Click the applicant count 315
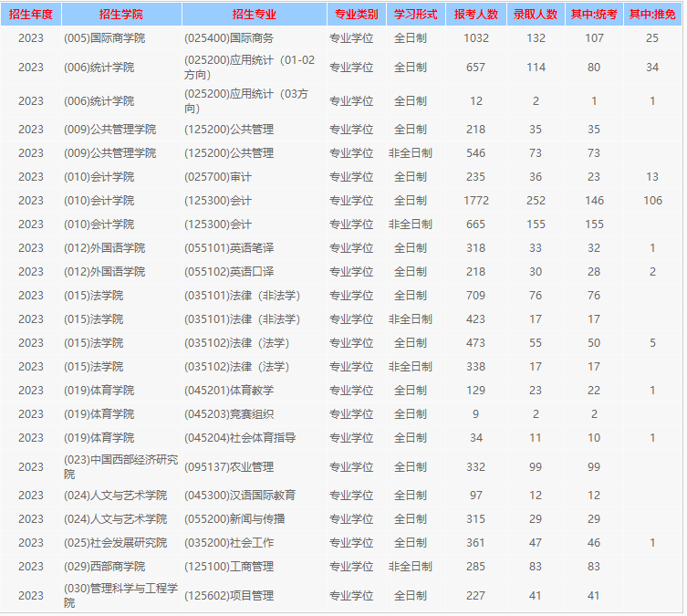The width and height of the screenshot is (687, 616). tap(476, 519)
